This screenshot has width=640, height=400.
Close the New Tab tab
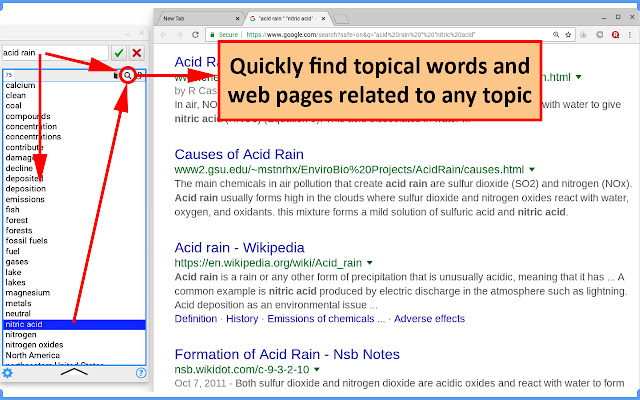point(238,19)
